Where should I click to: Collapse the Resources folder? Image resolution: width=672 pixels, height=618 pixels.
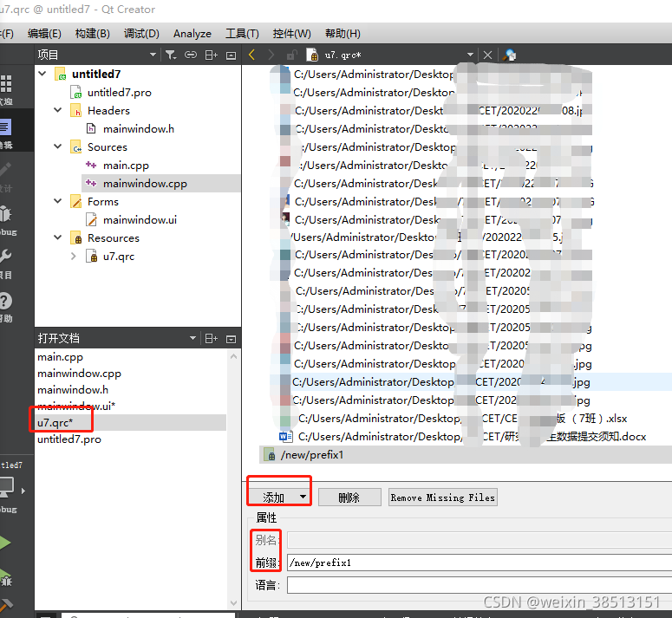(58, 237)
